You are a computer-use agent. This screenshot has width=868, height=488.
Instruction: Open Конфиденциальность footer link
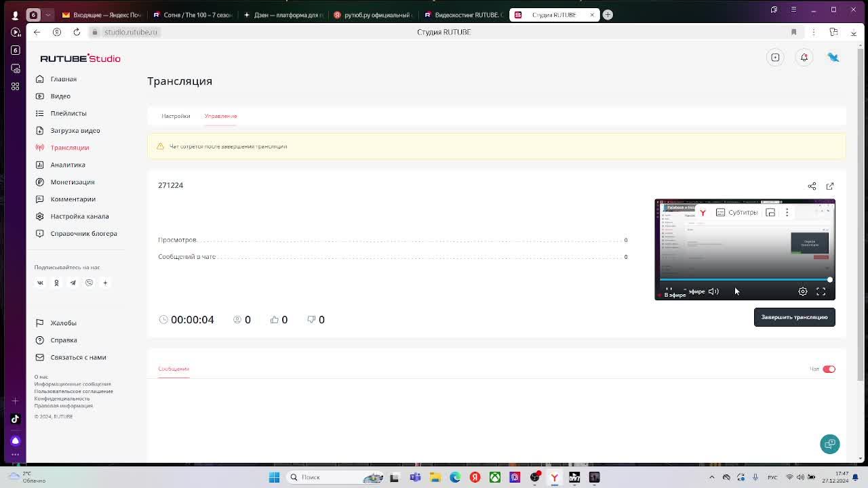click(x=62, y=399)
